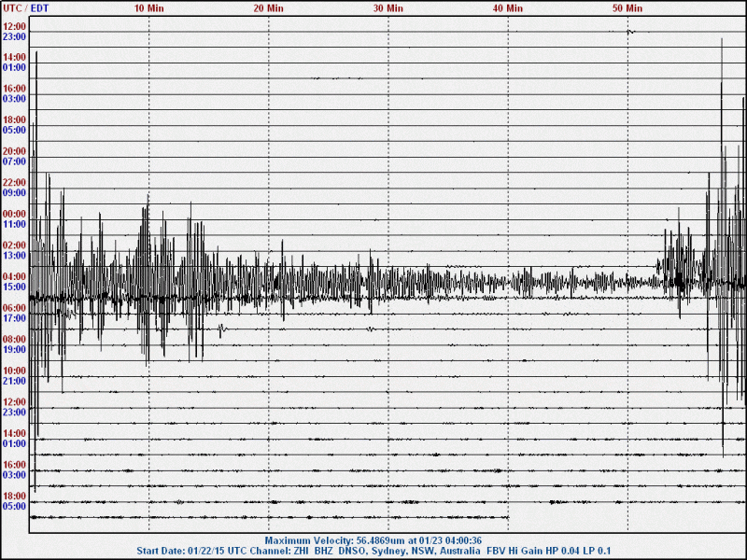Select the red 22:00 UTC hour label
Image resolution: width=747 pixels, height=560 pixels.
[x=15, y=183]
